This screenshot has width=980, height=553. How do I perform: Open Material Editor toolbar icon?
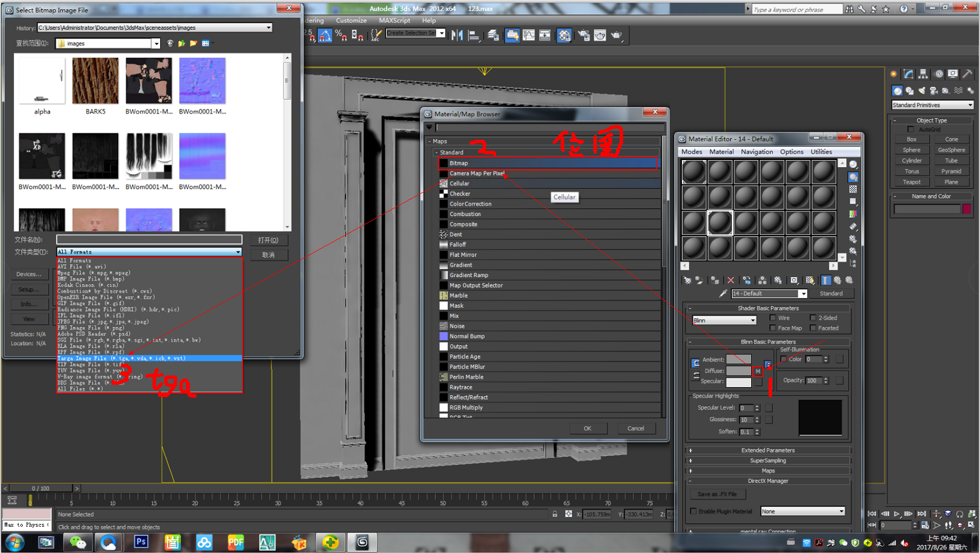point(564,36)
